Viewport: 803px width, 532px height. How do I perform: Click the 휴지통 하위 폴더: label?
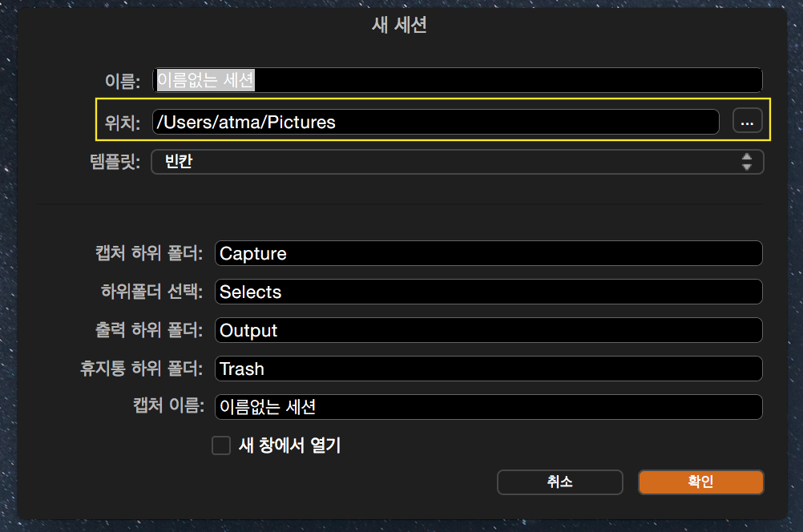pyautogui.click(x=138, y=369)
